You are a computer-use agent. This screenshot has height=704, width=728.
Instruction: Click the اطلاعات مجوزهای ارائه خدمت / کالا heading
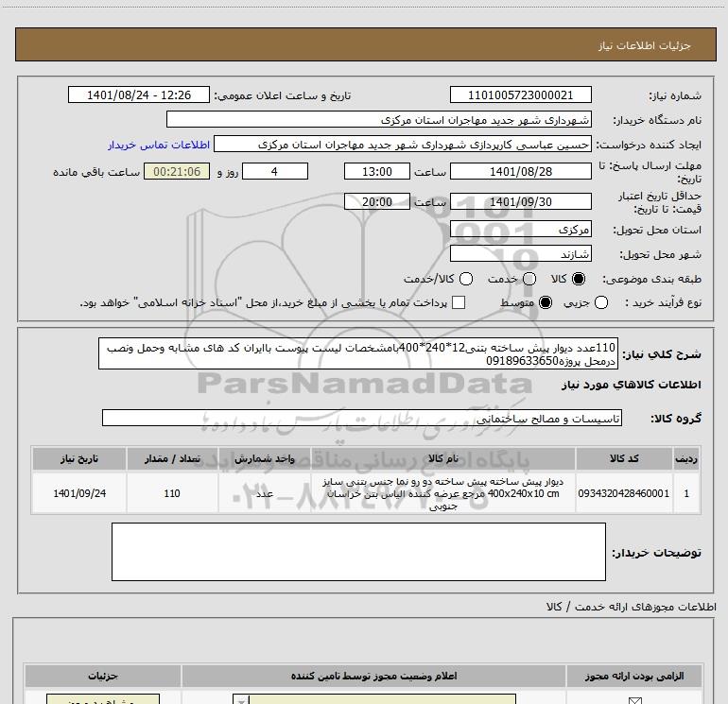(x=631, y=607)
